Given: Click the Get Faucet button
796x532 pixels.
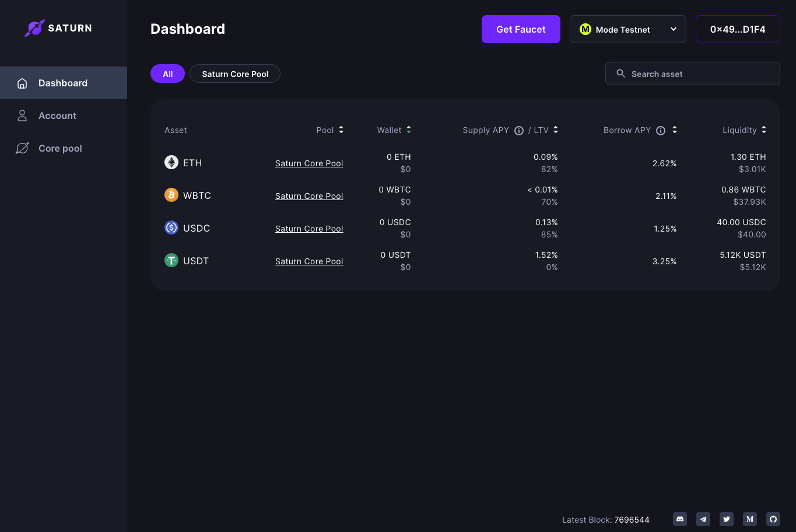Looking at the screenshot, I should 521,29.
